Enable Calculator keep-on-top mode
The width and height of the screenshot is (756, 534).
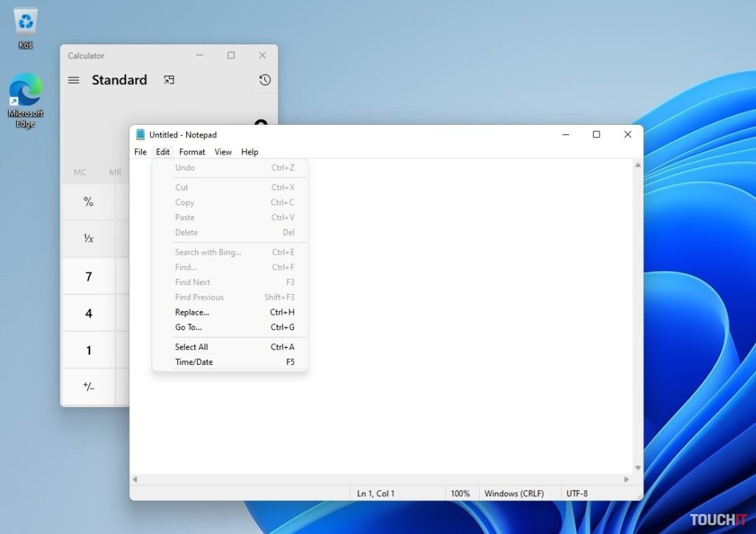(x=168, y=80)
